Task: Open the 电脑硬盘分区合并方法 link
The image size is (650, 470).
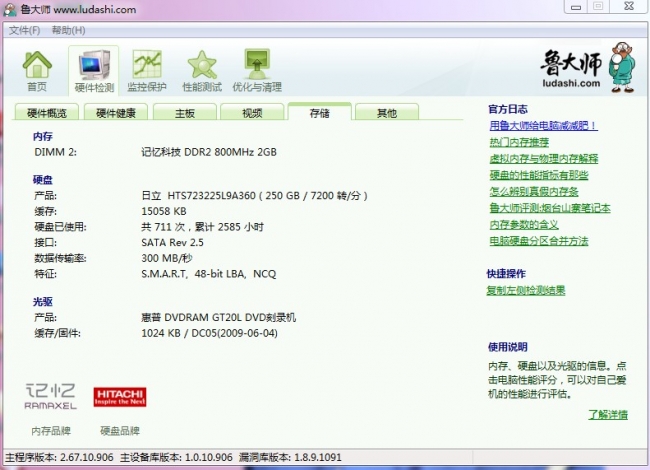Action: (x=538, y=241)
